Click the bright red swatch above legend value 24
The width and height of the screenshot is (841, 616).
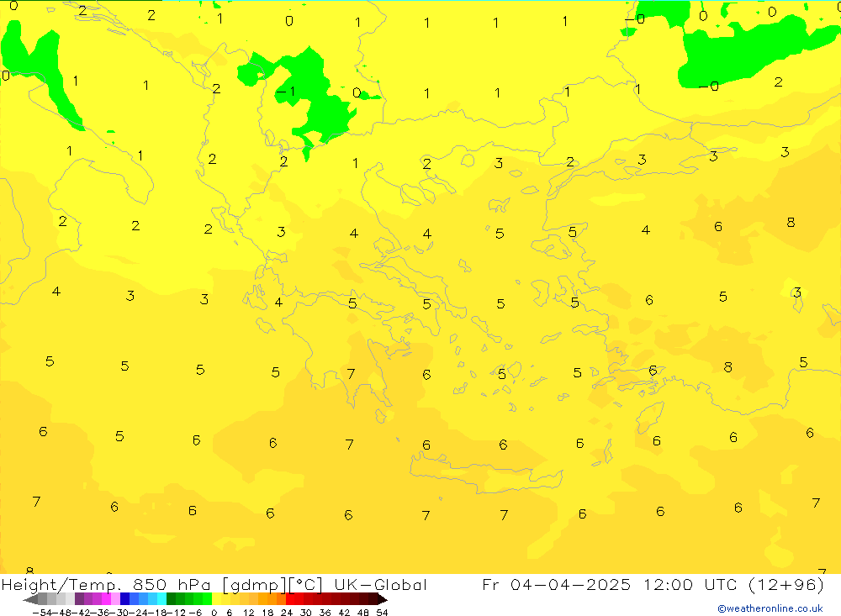tap(290, 599)
